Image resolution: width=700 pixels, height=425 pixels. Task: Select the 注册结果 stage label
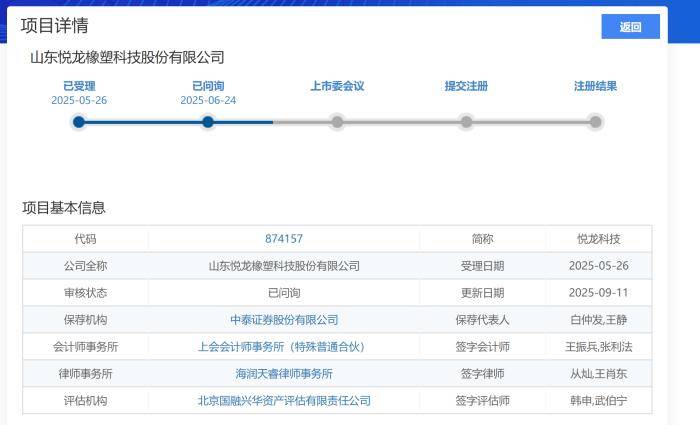[595, 86]
